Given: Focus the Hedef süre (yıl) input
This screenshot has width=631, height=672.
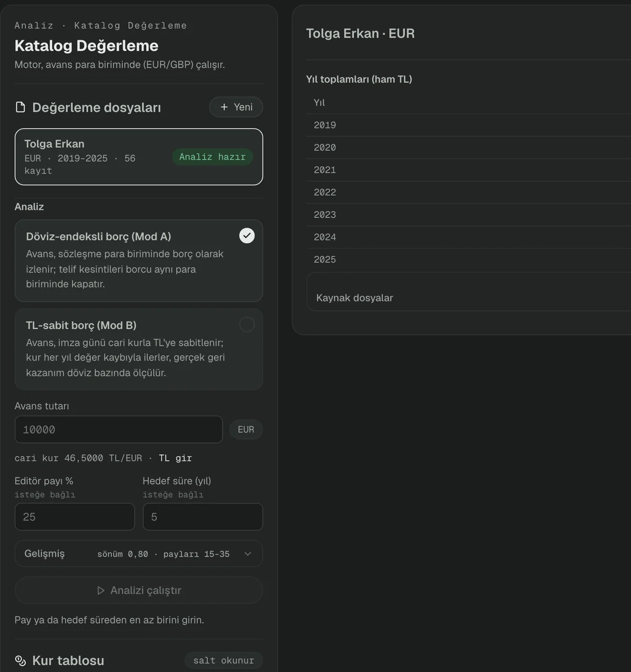Looking at the screenshot, I should pos(203,517).
